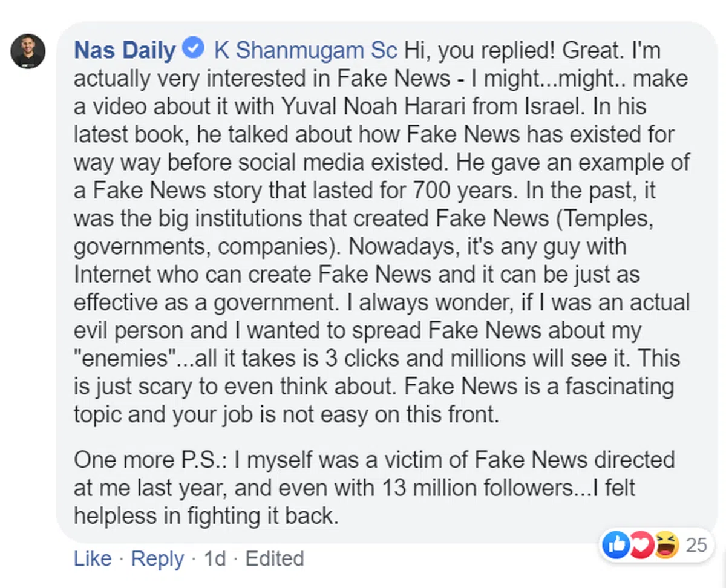Image resolution: width=726 pixels, height=588 pixels.
Task: Open the tagged K Shanmugam Sc profile
Action: (x=306, y=51)
